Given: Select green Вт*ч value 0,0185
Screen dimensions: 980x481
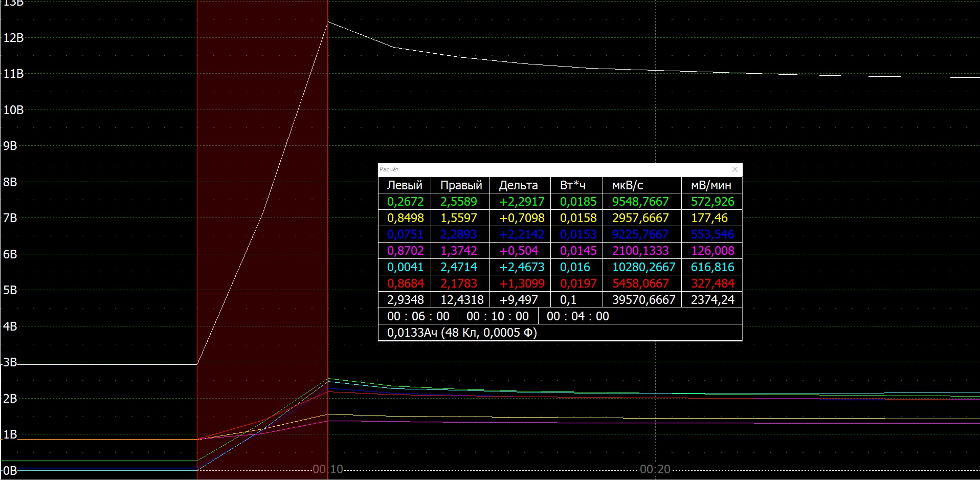Looking at the screenshot, I should coord(578,202).
